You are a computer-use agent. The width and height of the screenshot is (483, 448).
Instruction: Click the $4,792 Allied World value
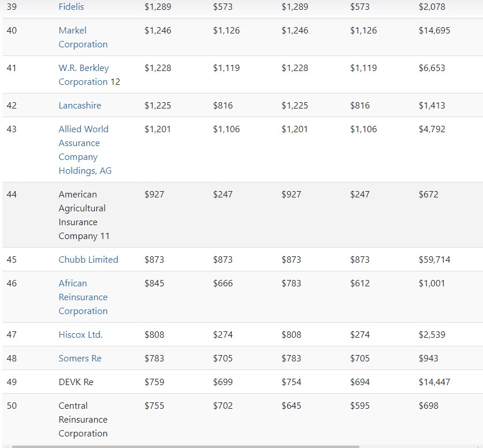tap(432, 129)
